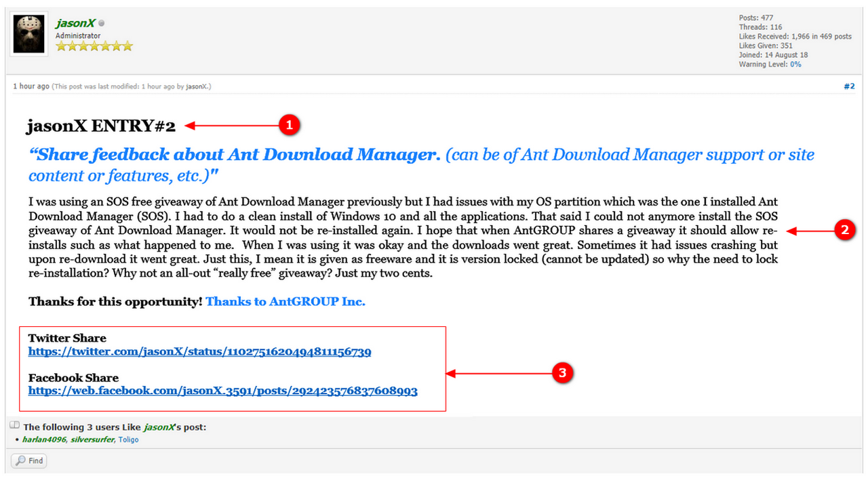This screenshot has height=479, width=868.
Task: Click the likes list icon beside "The following 3 users"
Action: [15, 425]
